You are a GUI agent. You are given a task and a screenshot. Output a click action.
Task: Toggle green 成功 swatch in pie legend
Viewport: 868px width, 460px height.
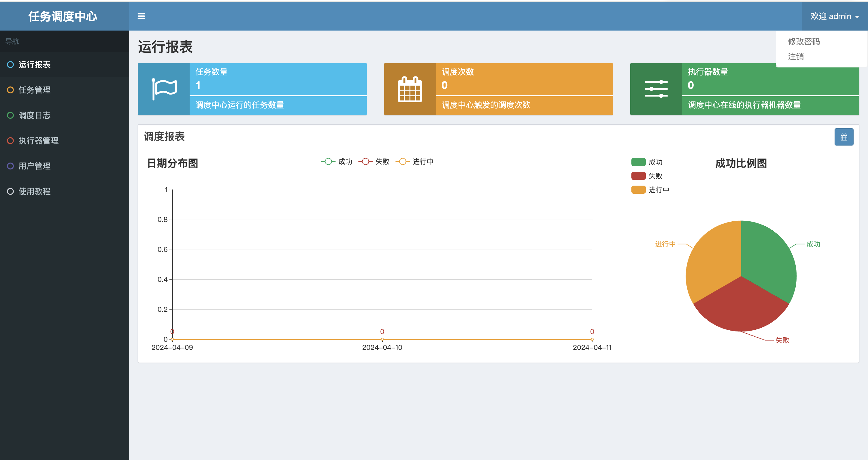pyautogui.click(x=638, y=162)
